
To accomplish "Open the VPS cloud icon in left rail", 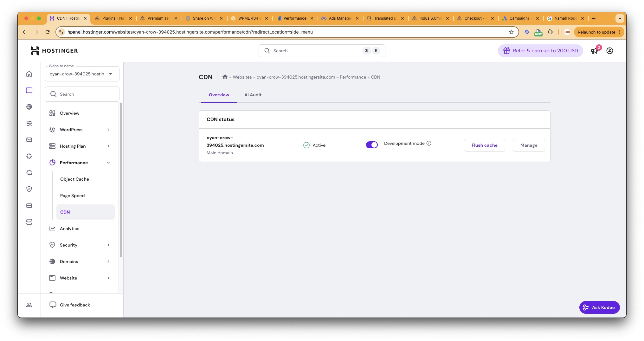I will tap(29, 173).
